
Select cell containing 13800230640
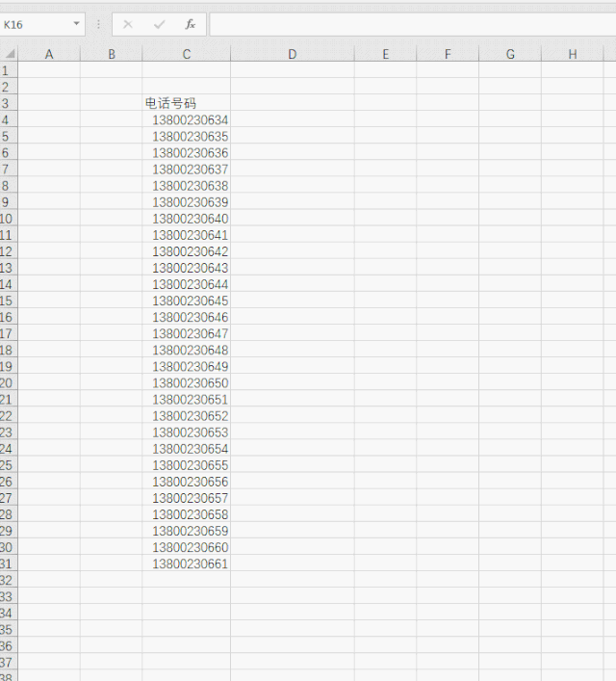[x=186, y=219]
